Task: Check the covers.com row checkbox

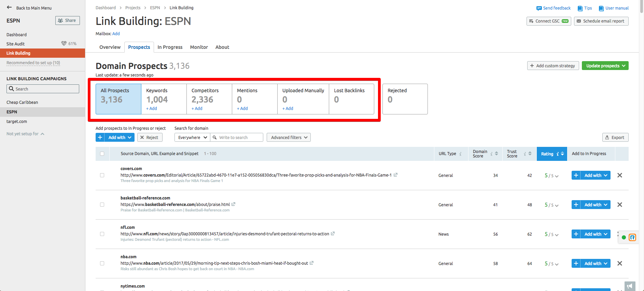Action: [x=102, y=175]
